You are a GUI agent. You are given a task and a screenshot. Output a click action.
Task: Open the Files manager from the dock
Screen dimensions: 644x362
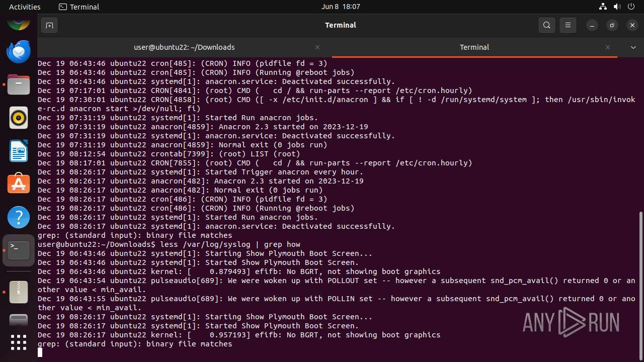[x=19, y=84]
